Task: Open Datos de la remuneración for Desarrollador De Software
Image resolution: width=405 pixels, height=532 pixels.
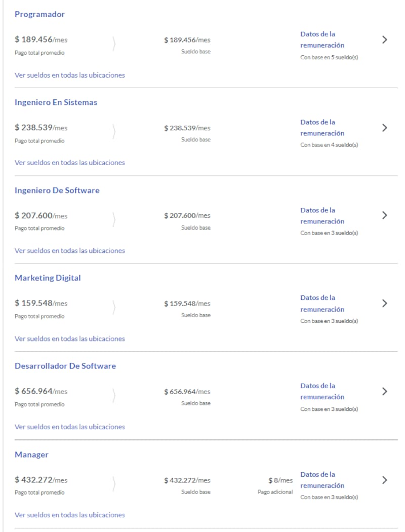Action: tap(322, 391)
